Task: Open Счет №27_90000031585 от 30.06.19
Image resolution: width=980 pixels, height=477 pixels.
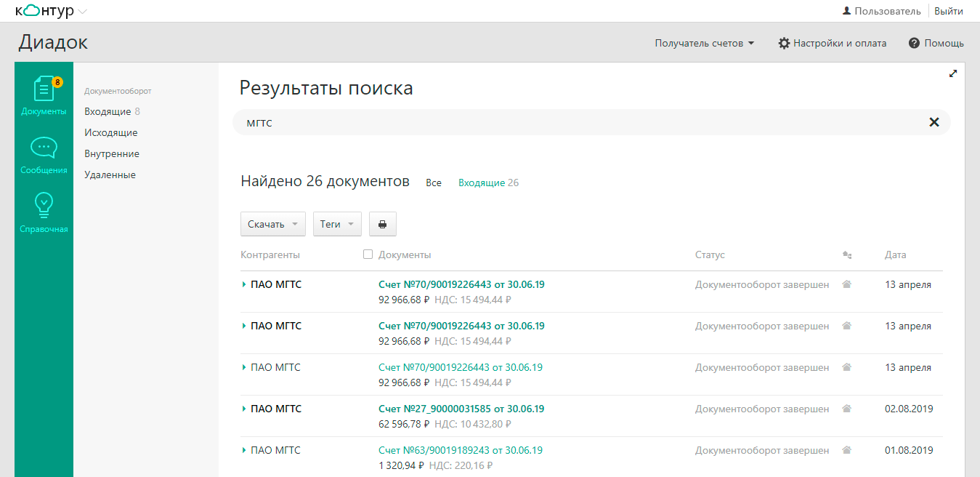Action: coord(461,409)
